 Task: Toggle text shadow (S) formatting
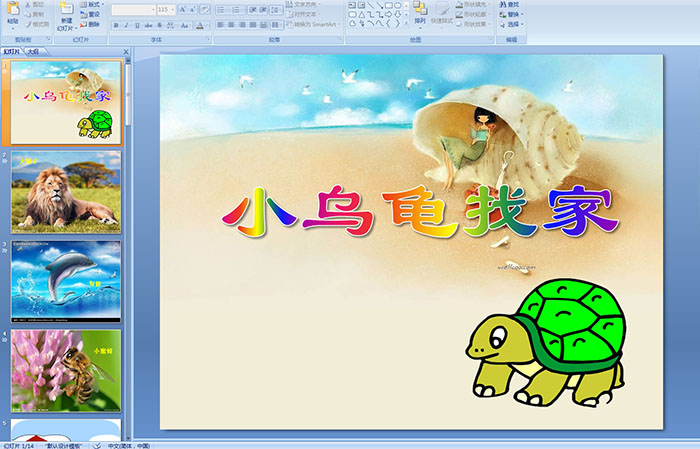pos(159,25)
